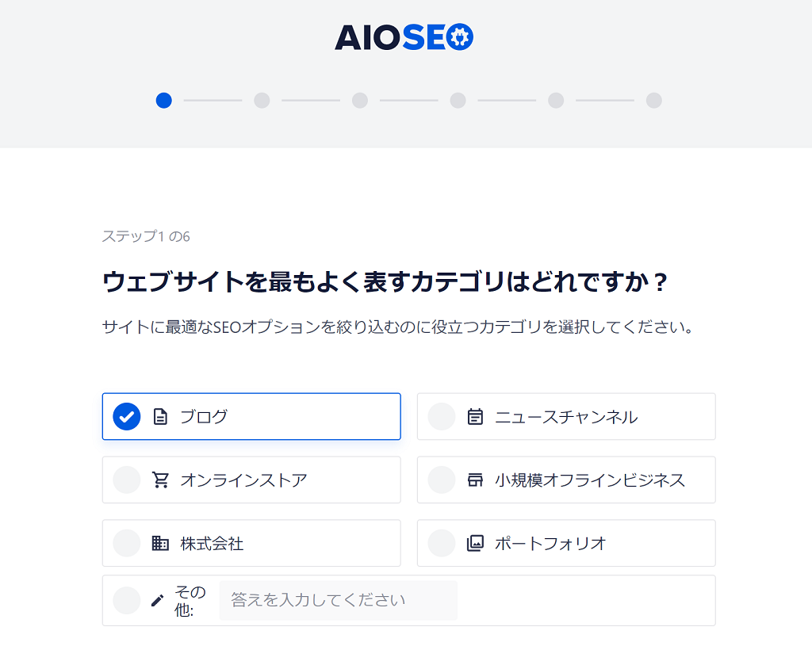Viewport: 812px width, 646px height.
Task: Select the オンラインストア radio circle
Action: click(x=127, y=480)
